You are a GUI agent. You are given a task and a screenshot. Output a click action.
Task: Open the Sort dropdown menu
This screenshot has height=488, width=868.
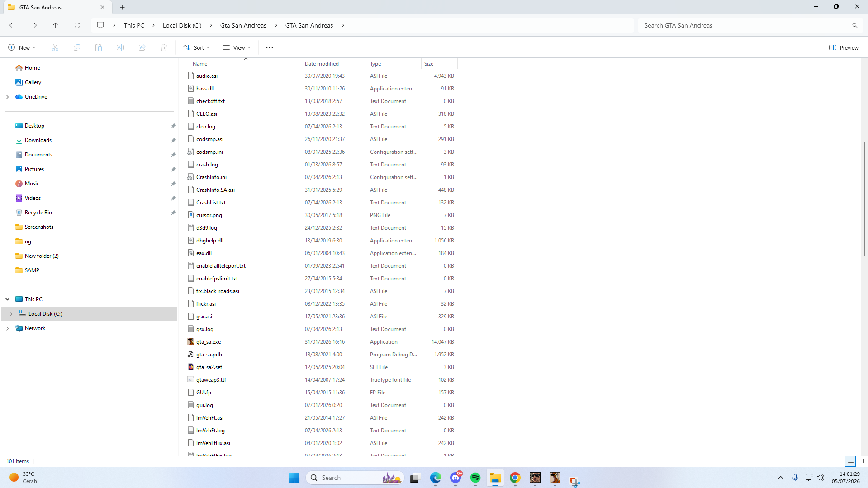[x=197, y=47]
